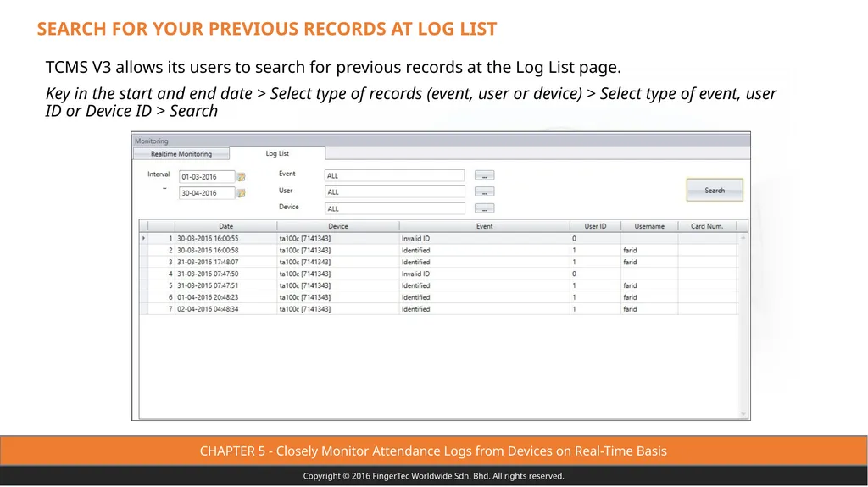Click the Device filter field showing ALL

tap(394, 208)
